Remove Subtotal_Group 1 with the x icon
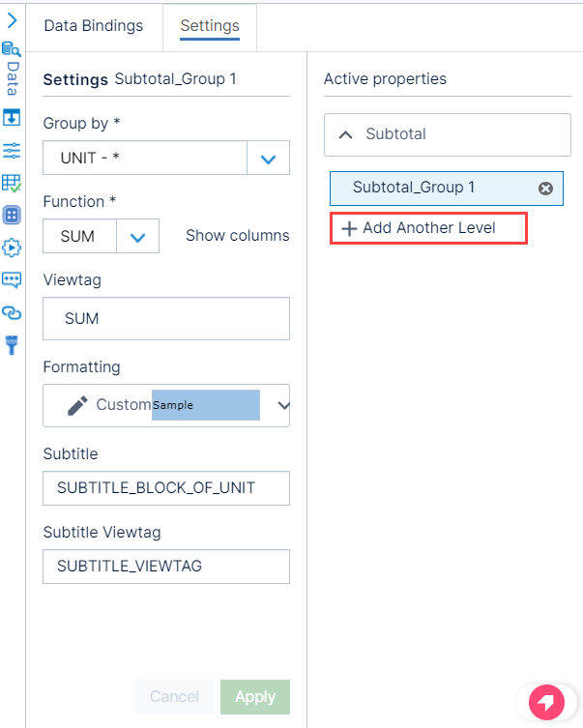583x728 pixels. pyautogui.click(x=545, y=188)
